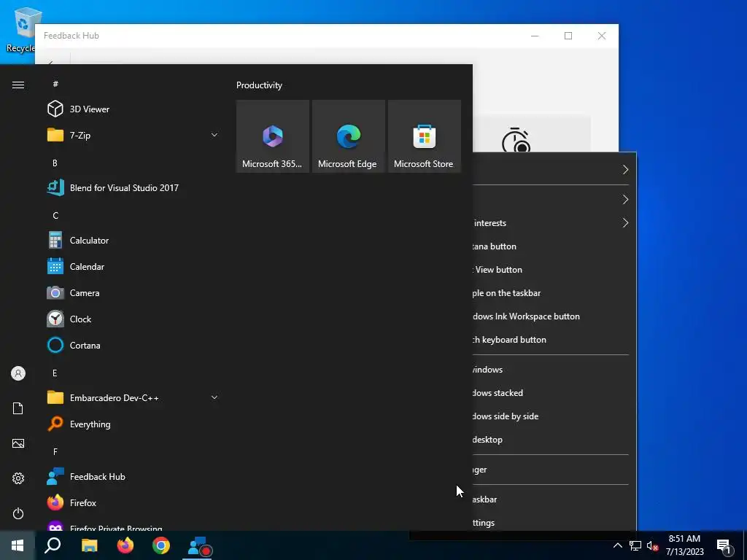The image size is (747, 560).
Task: Launch Google Chrome from the taskbar
Action: [x=161, y=545]
